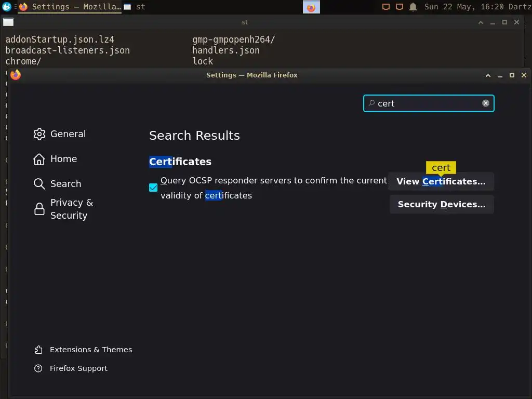This screenshot has width=532, height=399.
Task: Shade the st terminal window
Action: click(x=481, y=22)
